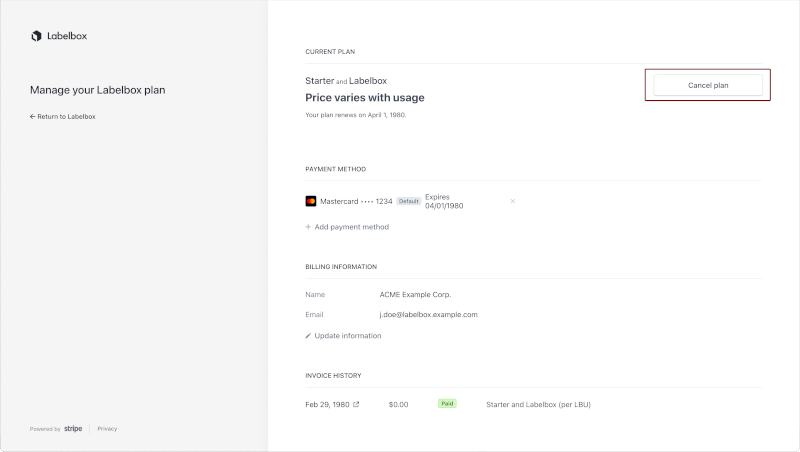Click the ACME Example Corp. name text
The height and width of the screenshot is (452, 800).
415,295
